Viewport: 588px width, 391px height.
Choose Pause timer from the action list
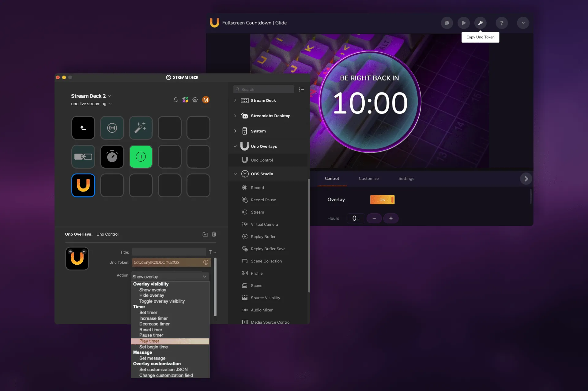coord(170,335)
